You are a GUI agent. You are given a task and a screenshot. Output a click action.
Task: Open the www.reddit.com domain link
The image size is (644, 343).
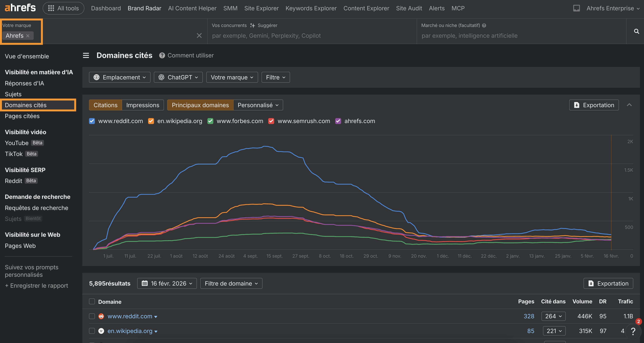click(130, 316)
